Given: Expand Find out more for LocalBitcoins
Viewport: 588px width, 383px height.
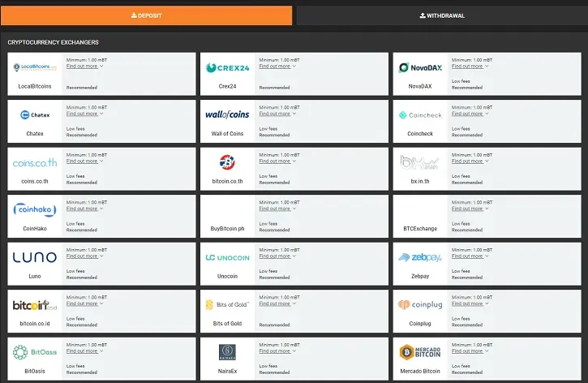Looking at the screenshot, I should click(x=84, y=67).
